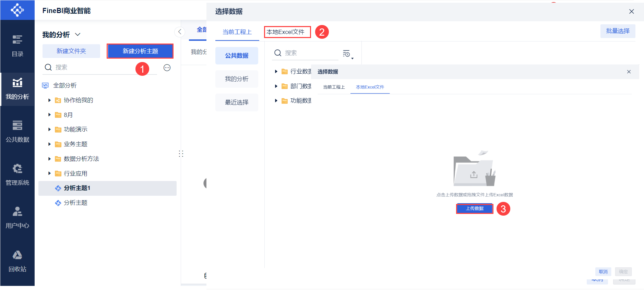Viewport: 644px width, 290px height.
Task: Click the 全部分析 monitor icon
Action: pyautogui.click(x=45, y=85)
